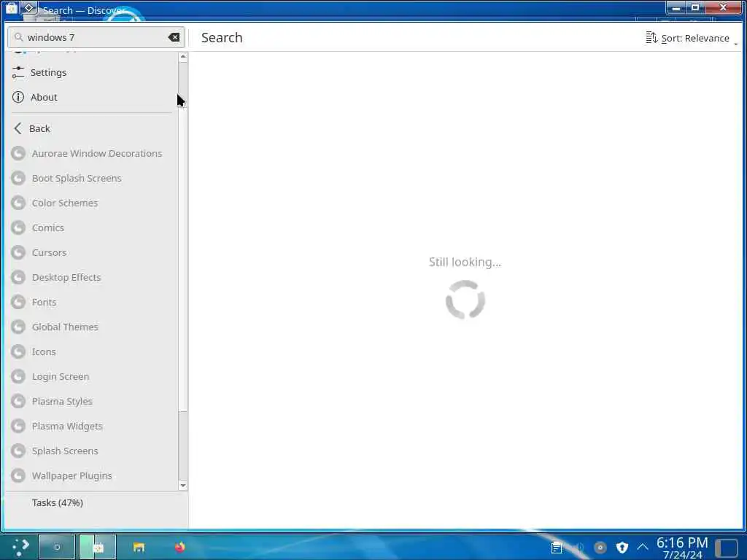Expand hidden system tray icons
The height and width of the screenshot is (560, 747).
point(643,548)
